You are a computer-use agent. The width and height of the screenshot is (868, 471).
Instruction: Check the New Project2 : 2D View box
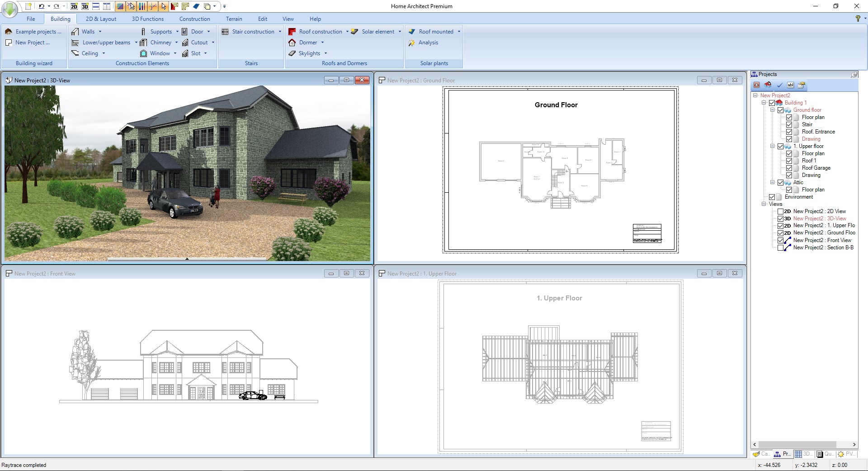781,211
